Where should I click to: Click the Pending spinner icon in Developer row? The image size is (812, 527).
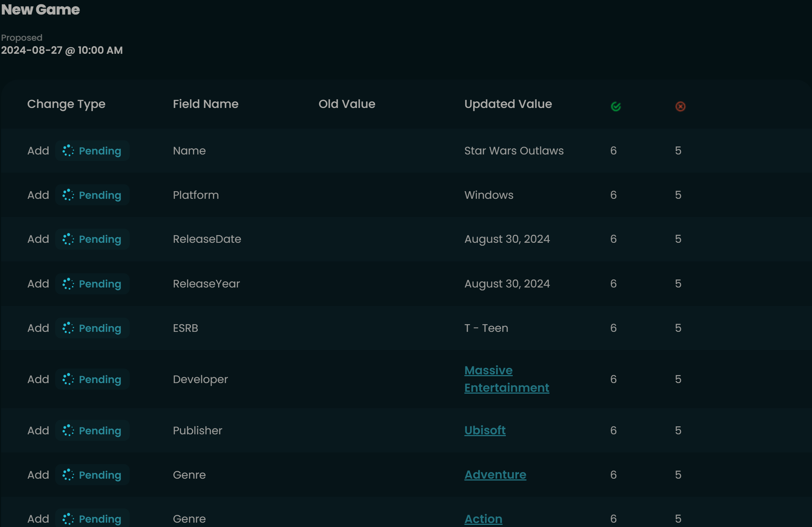coord(68,379)
